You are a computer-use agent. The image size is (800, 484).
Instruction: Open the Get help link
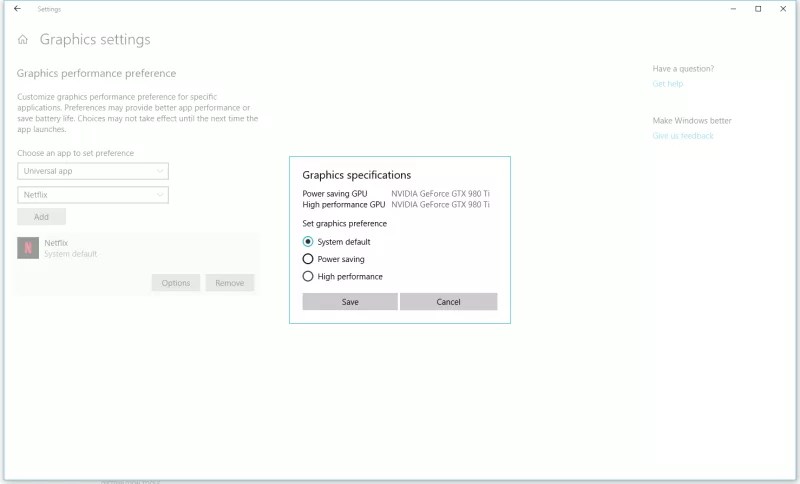pyautogui.click(x=667, y=84)
